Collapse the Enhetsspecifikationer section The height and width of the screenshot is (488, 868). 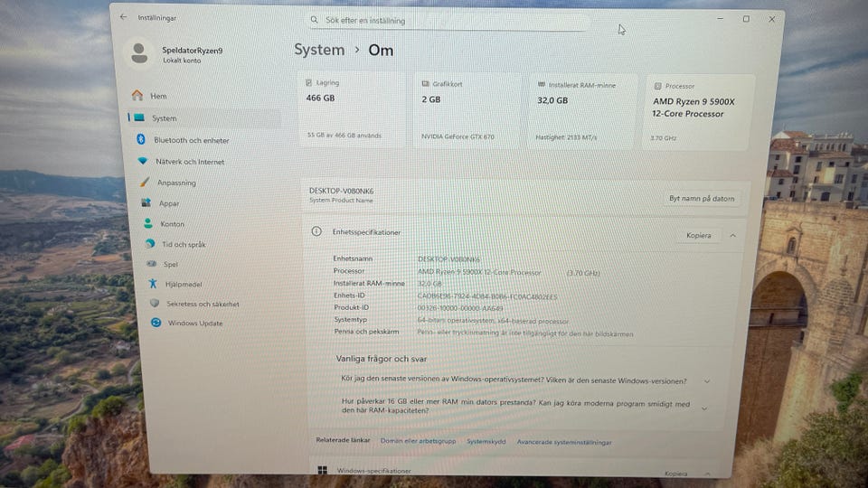click(732, 236)
